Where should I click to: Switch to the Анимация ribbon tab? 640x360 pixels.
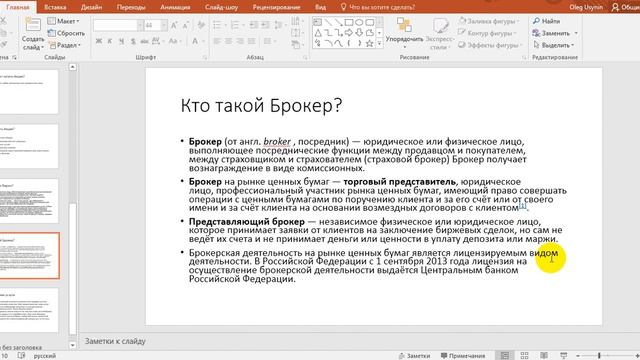click(x=175, y=7)
